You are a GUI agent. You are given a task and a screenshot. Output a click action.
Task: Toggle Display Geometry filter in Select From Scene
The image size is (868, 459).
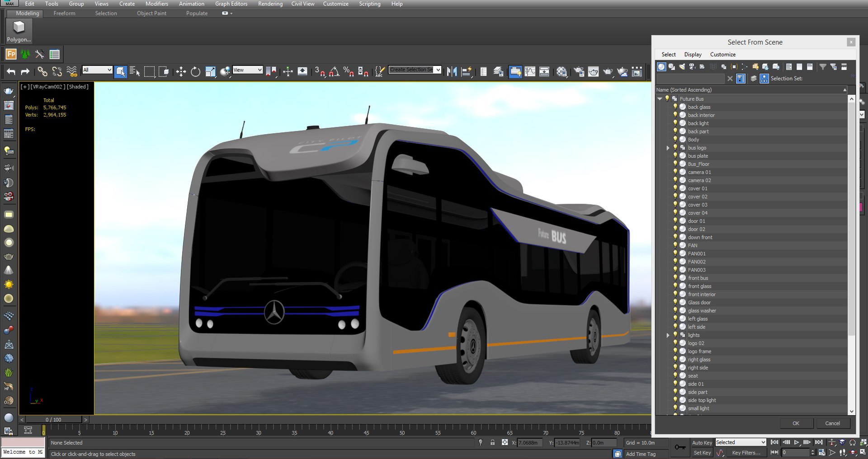[661, 67]
